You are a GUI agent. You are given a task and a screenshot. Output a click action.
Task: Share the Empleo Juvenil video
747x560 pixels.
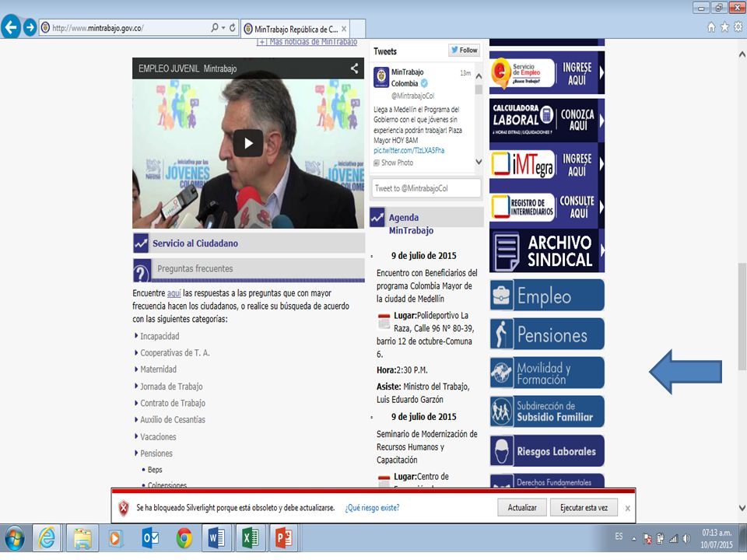[x=355, y=68]
